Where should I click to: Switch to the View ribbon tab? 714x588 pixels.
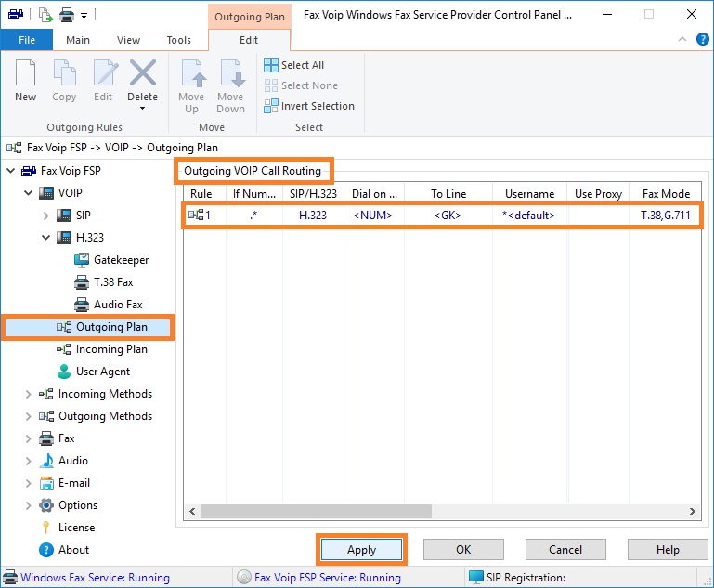[x=128, y=40]
